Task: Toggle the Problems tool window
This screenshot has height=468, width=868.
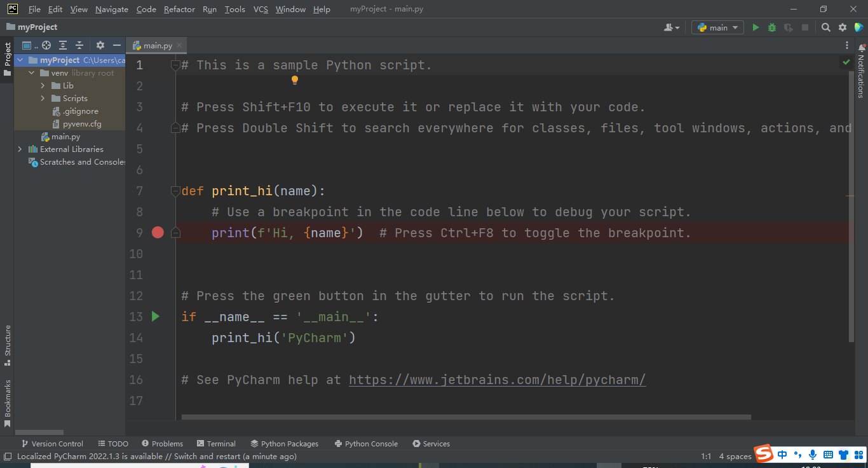Action: click(163, 444)
